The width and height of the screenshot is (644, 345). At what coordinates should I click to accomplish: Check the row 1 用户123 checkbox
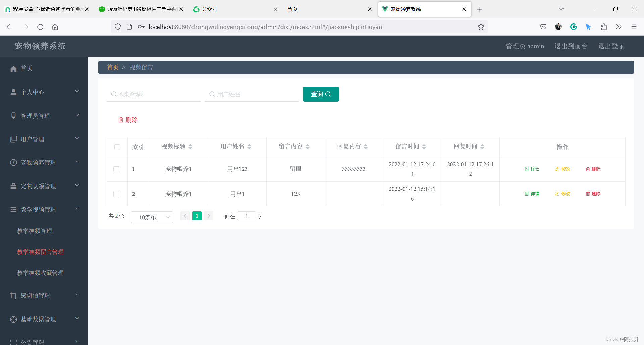116,169
